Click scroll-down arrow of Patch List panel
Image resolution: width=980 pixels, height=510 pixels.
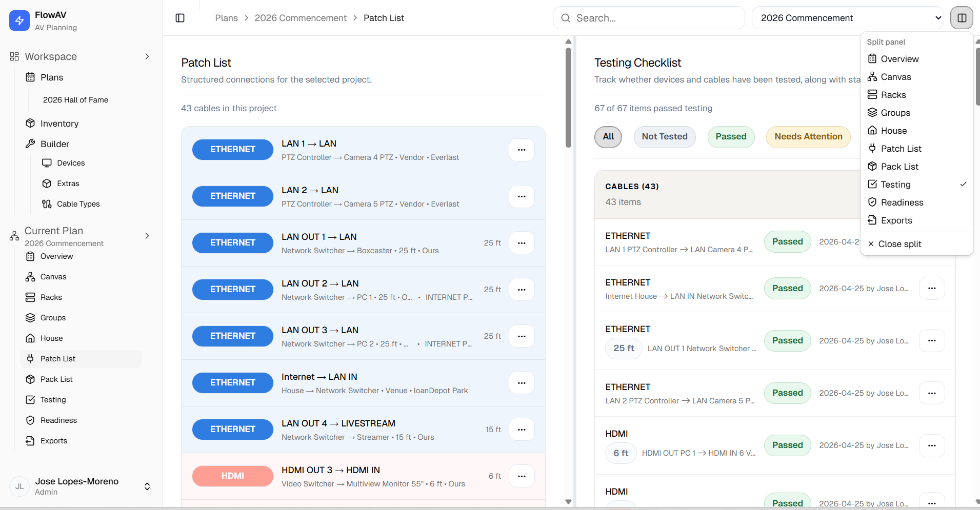[x=568, y=502]
